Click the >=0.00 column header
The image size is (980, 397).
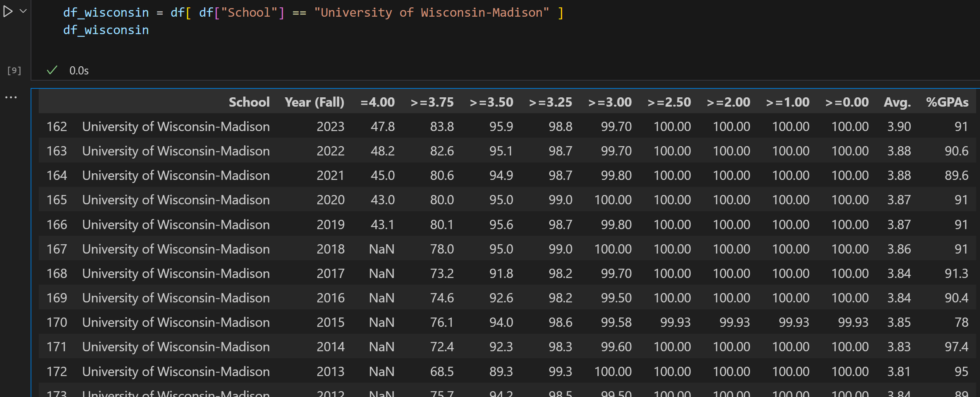coord(847,102)
